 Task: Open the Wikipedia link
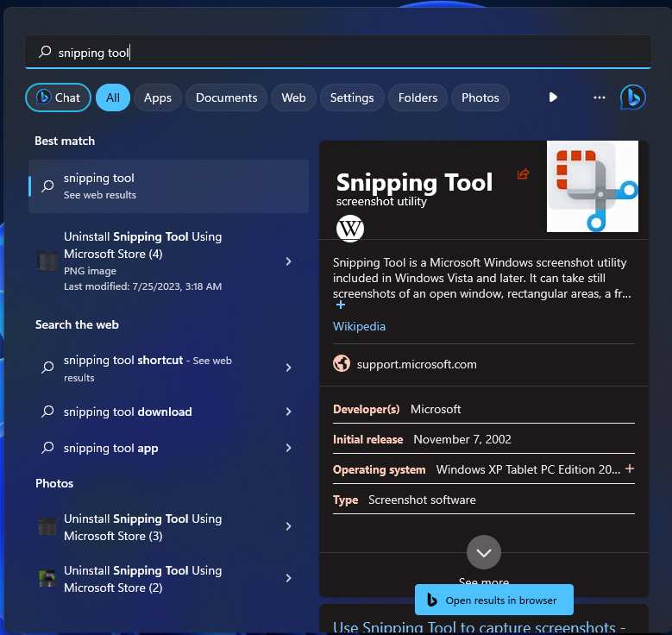pos(359,326)
